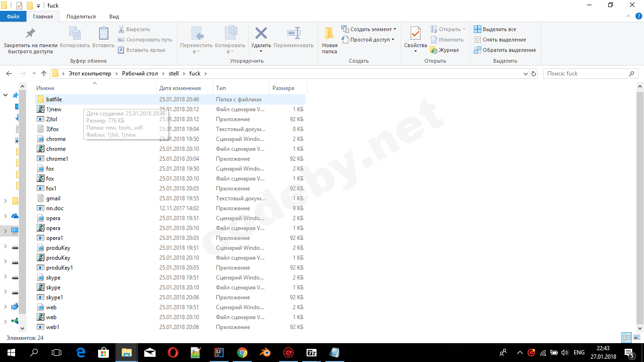Refresh the folder with the reload icon
Screen dimensions: 644x362
click(534, 74)
